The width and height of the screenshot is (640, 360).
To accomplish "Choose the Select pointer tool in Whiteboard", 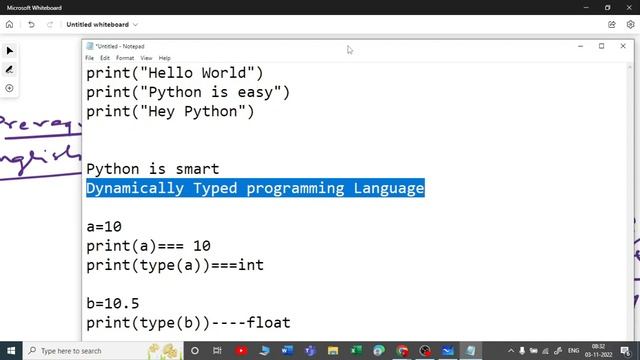I will click(x=9, y=51).
